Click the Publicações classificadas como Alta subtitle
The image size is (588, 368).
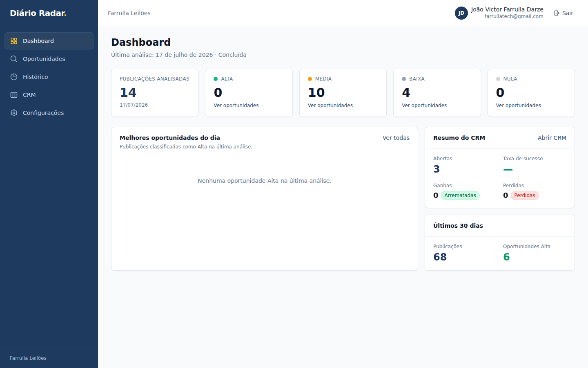click(186, 147)
